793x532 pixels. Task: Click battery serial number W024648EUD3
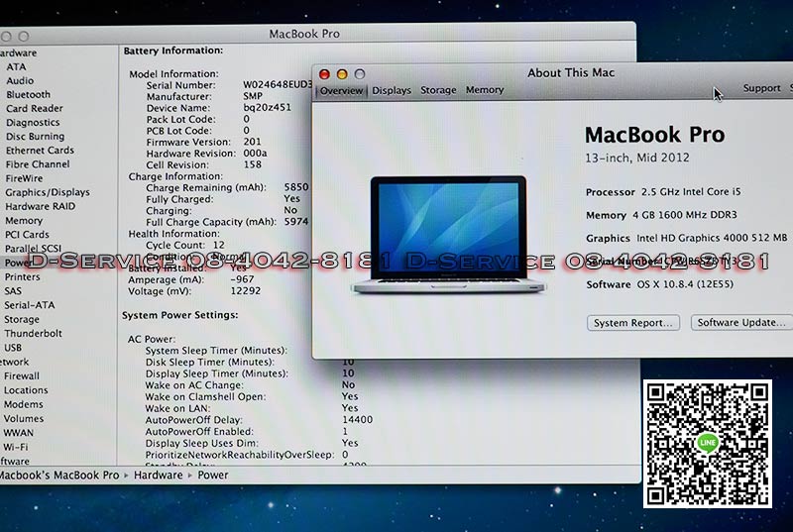pos(278,84)
